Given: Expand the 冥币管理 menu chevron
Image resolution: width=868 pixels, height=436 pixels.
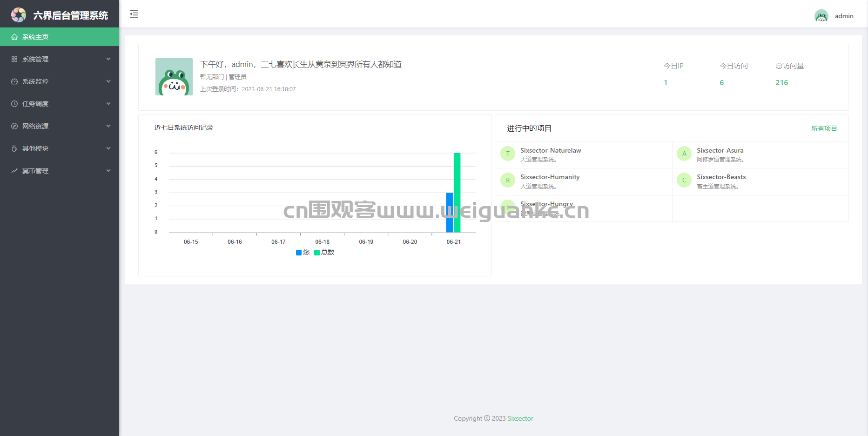Looking at the screenshot, I should coord(108,171).
